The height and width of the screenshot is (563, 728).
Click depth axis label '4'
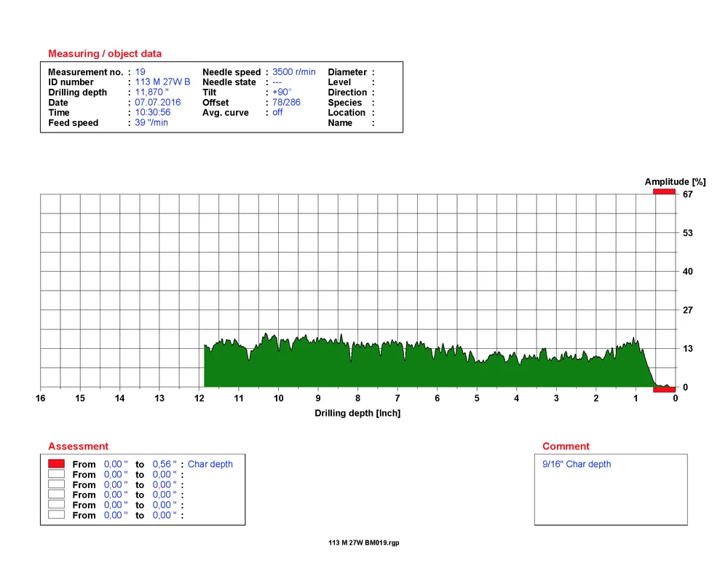[516, 398]
